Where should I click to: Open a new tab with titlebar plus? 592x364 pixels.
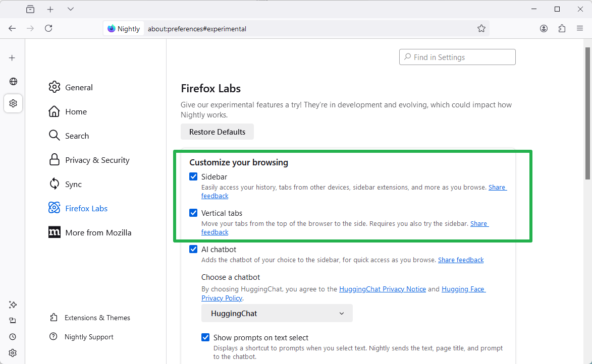[x=50, y=10]
